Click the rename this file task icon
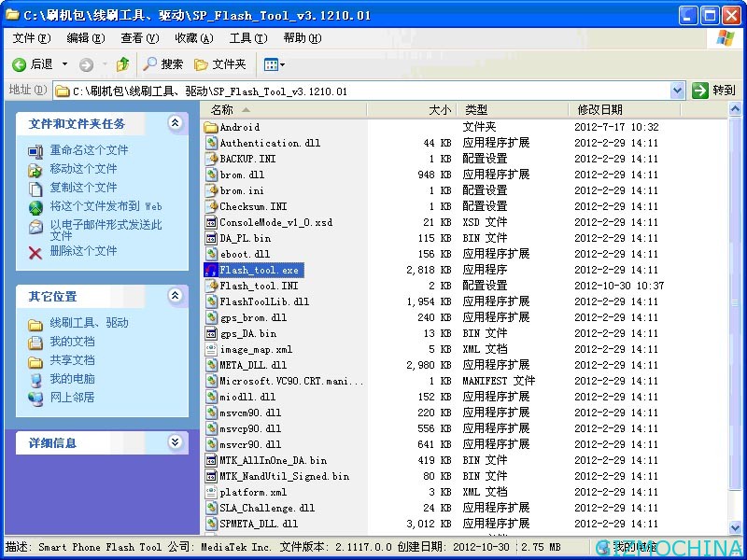This screenshot has height=560, width=747. point(35,151)
